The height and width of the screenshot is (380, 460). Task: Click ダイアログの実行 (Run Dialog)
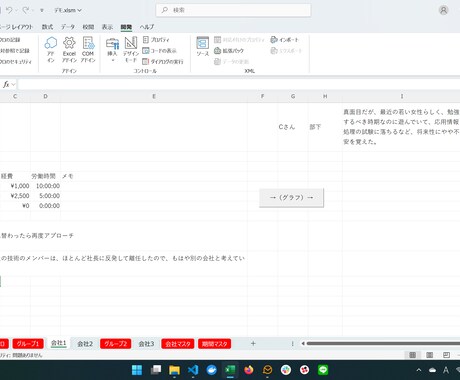[x=163, y=61]
